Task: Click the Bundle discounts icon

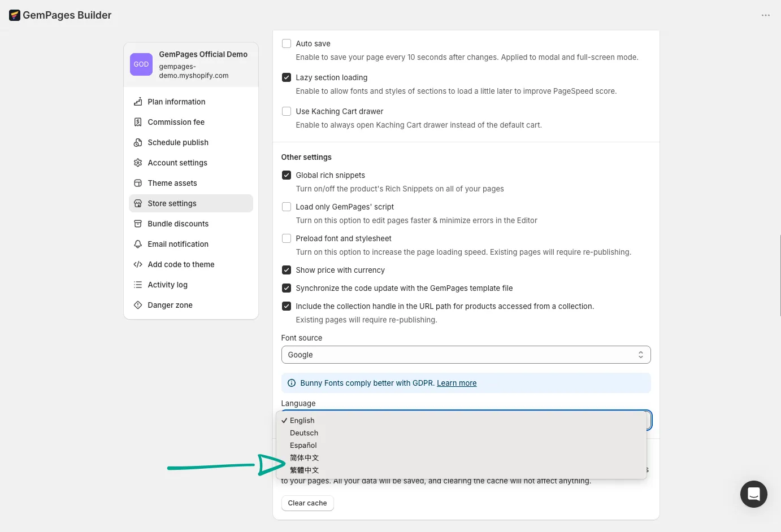Action: click(138, 224)
